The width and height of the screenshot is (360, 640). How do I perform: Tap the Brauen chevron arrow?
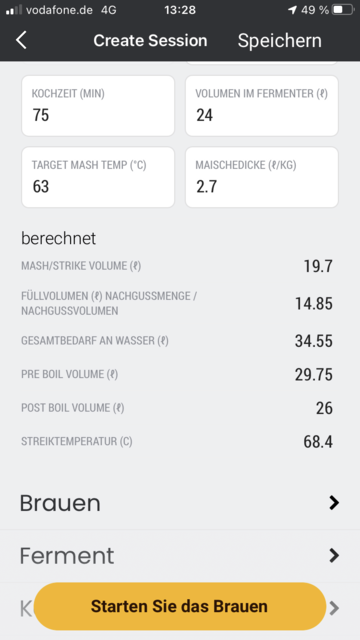(x=334, y=503)
